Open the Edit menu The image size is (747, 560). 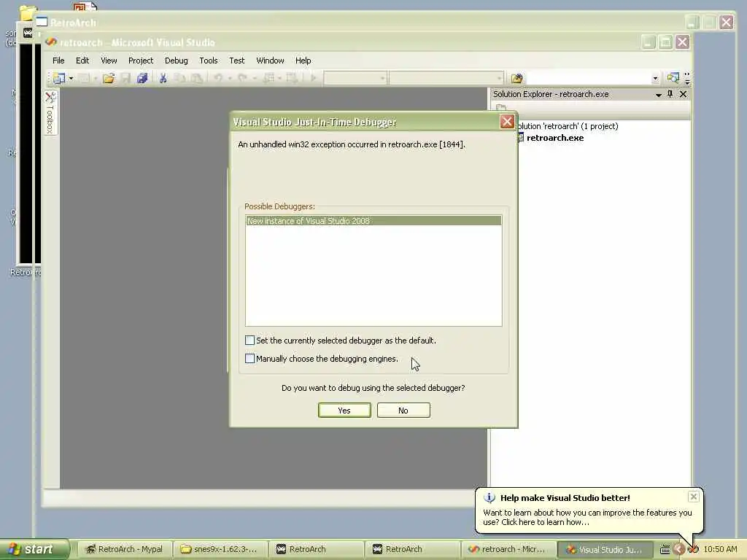point(82,61)
